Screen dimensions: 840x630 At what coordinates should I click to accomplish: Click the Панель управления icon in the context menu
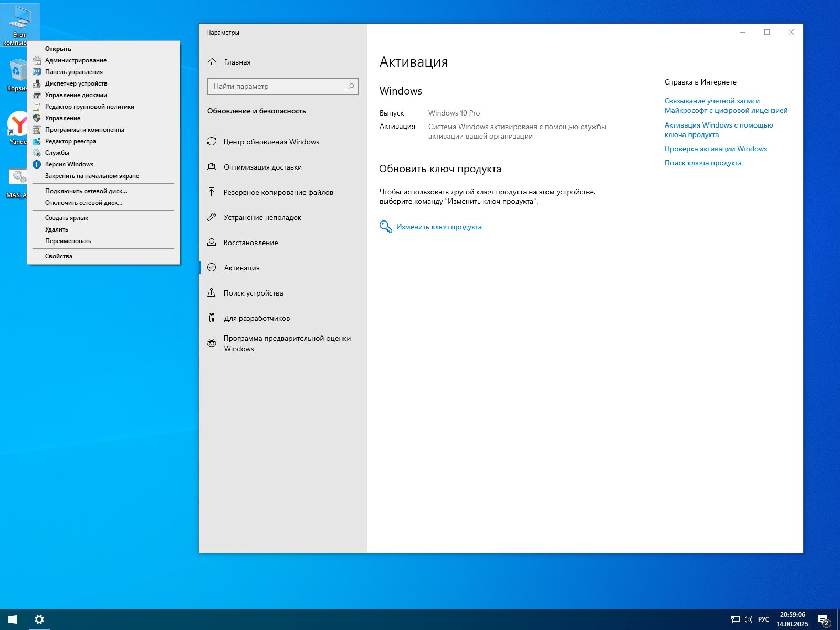click(x=37, y=72)
